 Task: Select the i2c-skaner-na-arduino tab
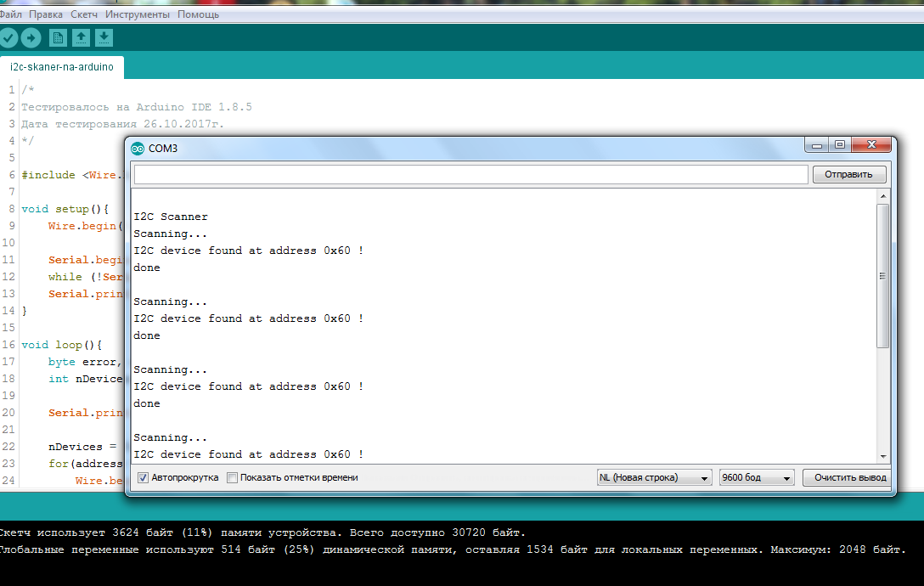pyautogui.click(x=61, y=67)
